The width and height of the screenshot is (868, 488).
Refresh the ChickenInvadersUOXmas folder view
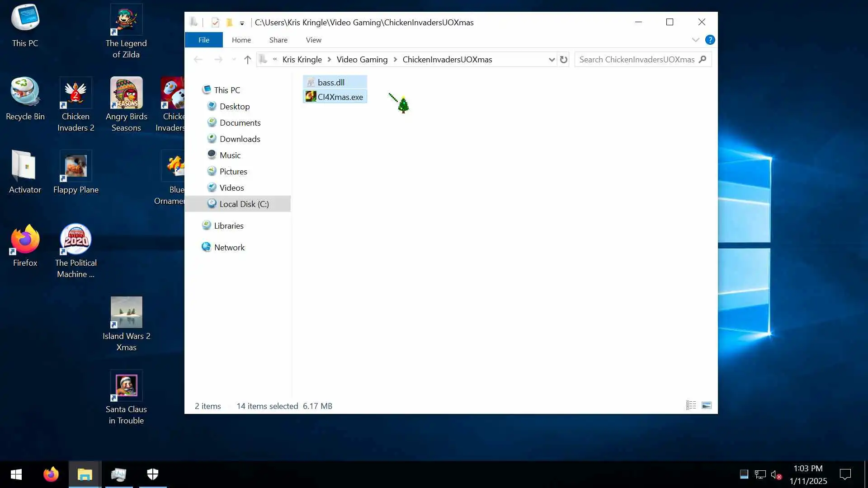pos(563,60)
